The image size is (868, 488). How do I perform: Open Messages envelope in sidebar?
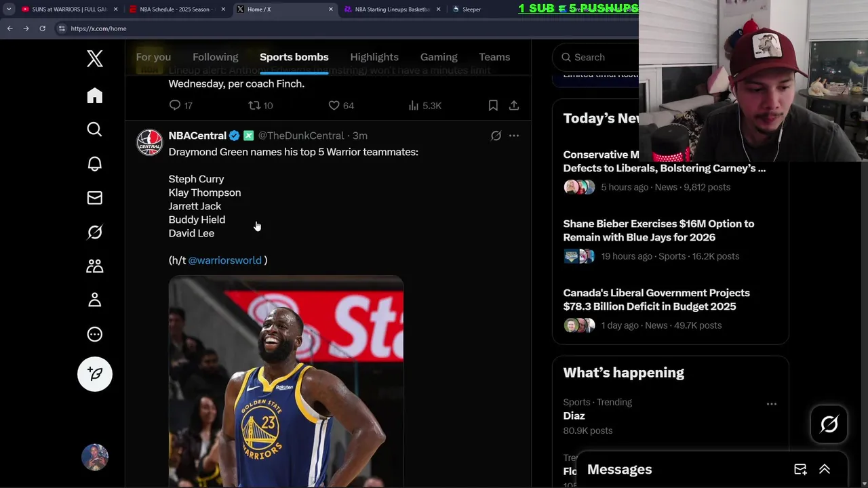(x=95, y=198)
